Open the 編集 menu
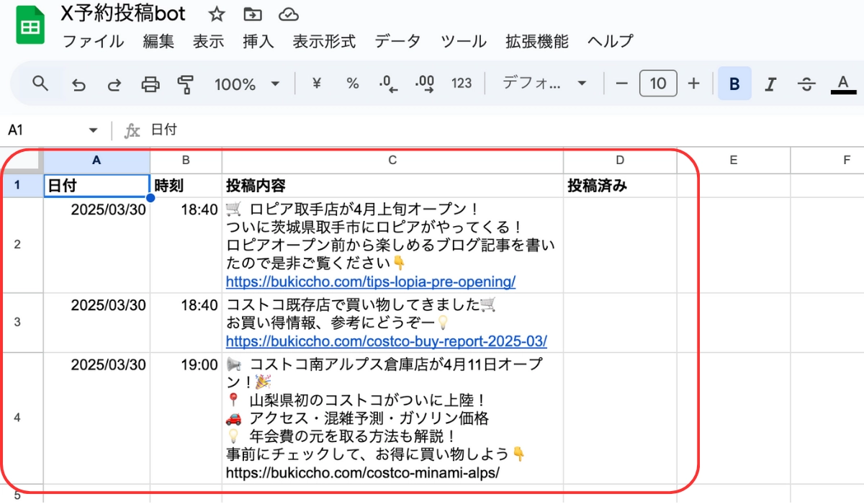This screenshot has height=504, width=864. (158, 41)
